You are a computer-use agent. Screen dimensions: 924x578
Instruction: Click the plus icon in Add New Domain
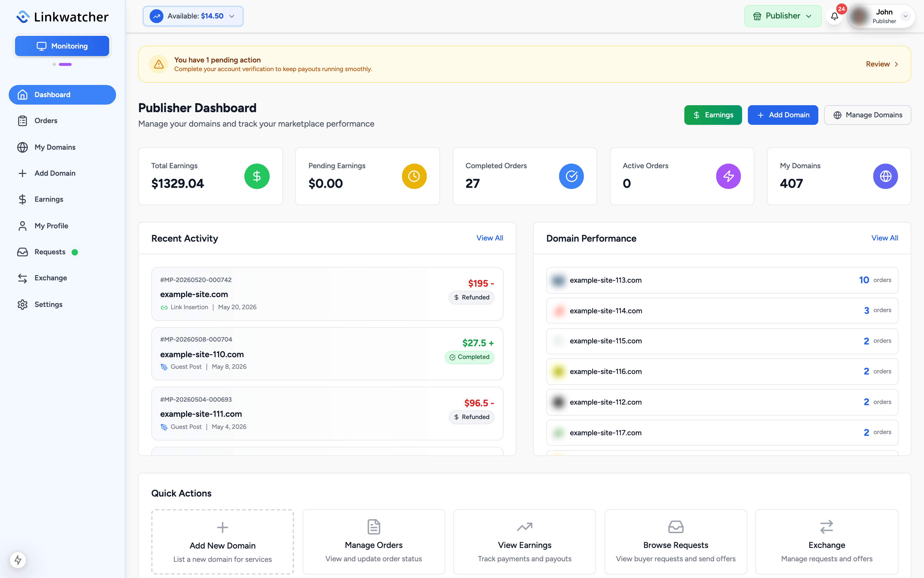point(223,527)
